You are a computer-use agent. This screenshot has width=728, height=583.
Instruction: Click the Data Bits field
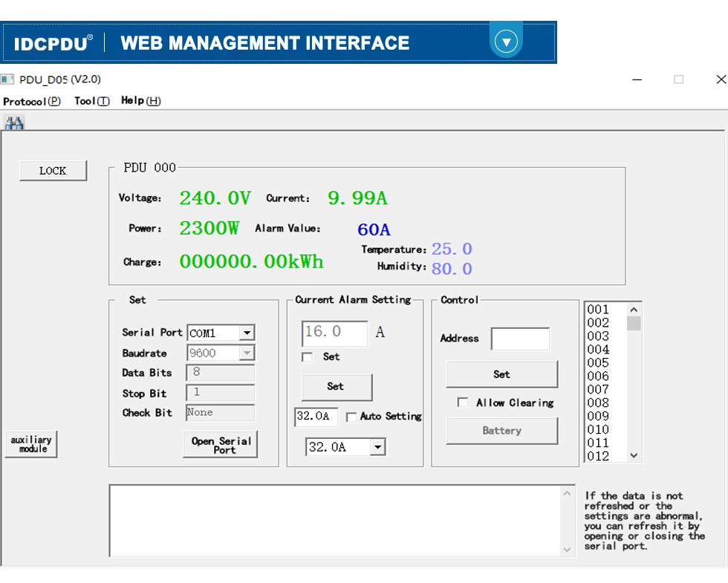click(221, 373)
